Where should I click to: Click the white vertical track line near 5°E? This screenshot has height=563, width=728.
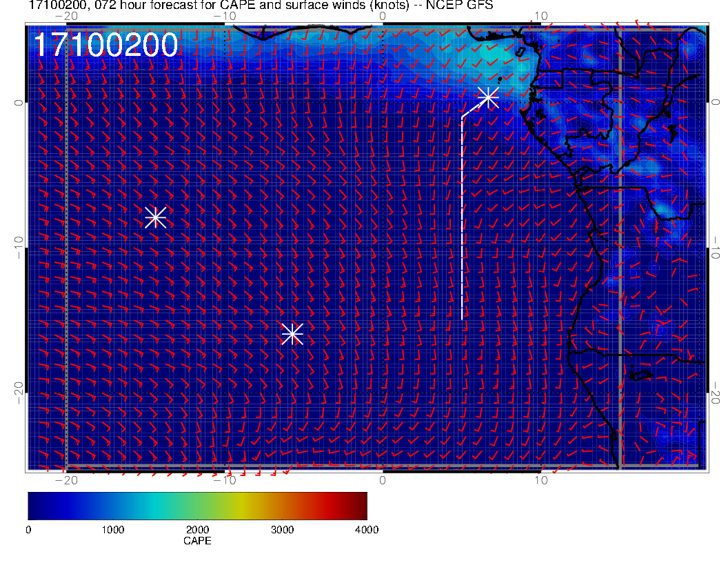(462, 218)
